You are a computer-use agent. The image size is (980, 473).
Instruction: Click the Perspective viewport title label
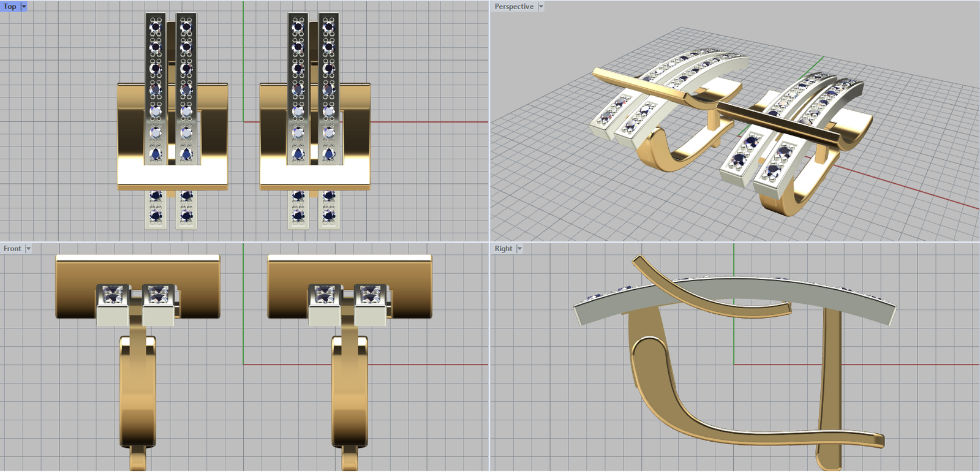pos(513,6)
